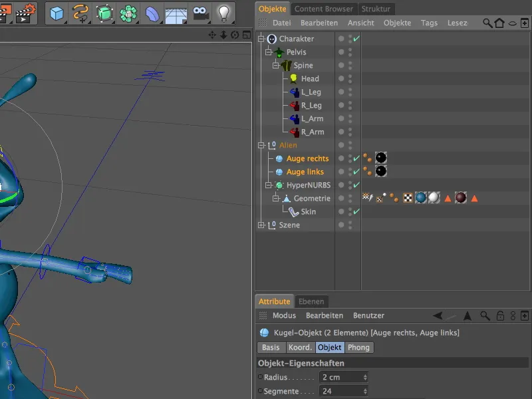
Task: Toggle the Auge links enable checkmark
Action: [356, 172]
